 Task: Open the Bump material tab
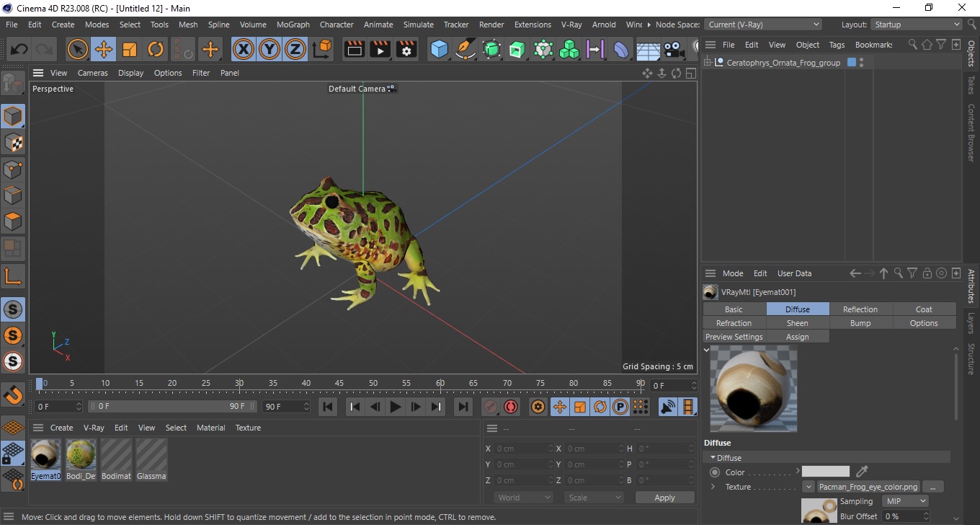[860, 323]
